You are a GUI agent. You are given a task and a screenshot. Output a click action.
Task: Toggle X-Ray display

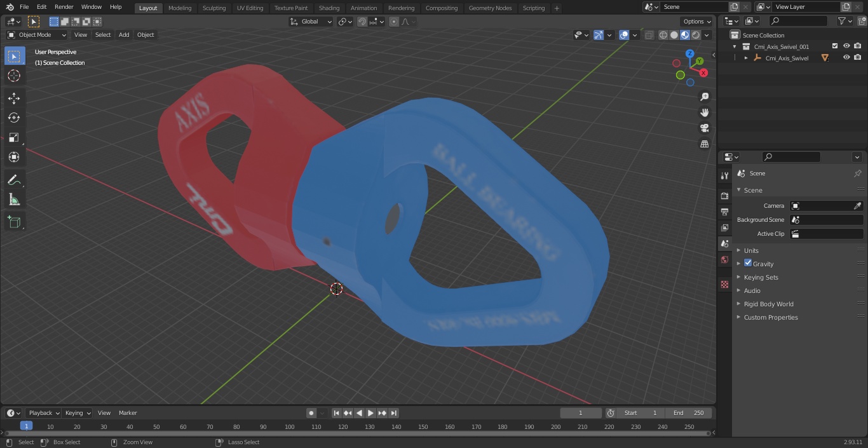[649, 35]
